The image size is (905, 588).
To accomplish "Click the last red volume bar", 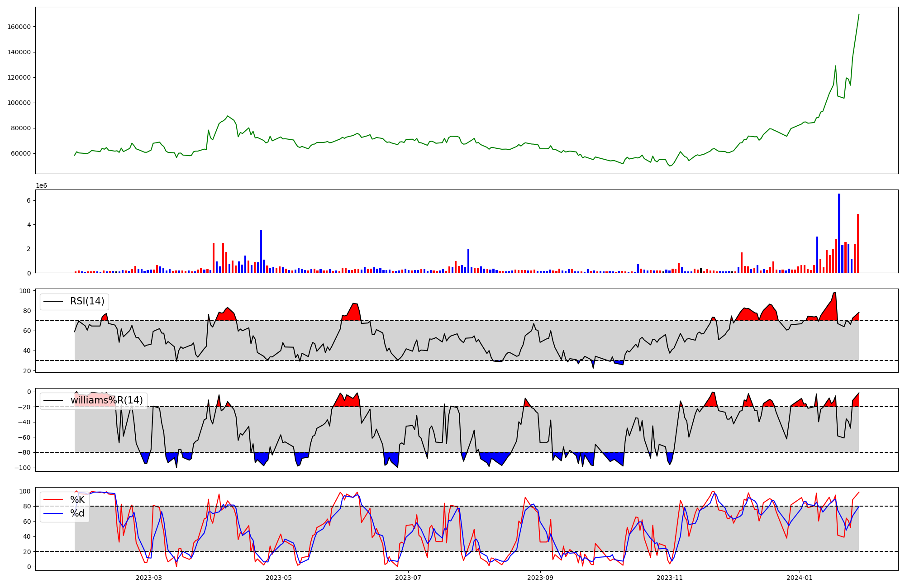I will (x=858, y=244).
